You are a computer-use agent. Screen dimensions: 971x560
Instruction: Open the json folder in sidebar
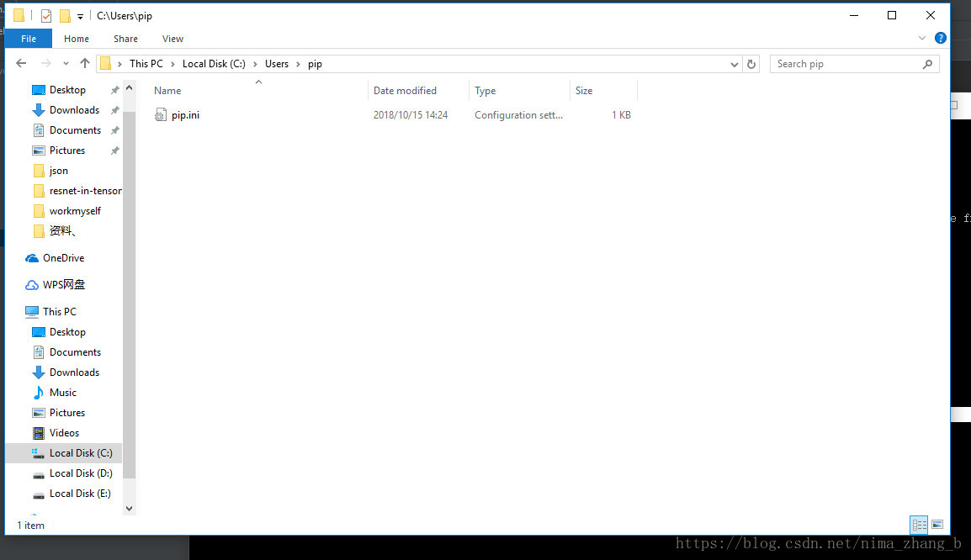tap(59, 171)
